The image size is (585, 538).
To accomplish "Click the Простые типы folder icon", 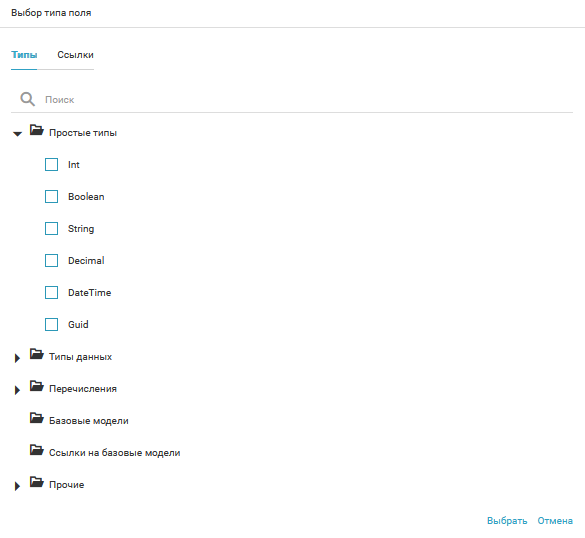I will 37,130.
